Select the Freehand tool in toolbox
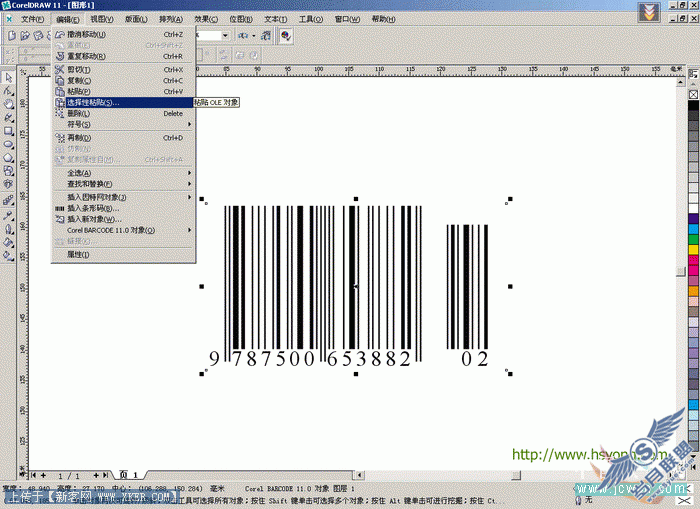This screenshot has height=509, width=700. coord(8,117)
